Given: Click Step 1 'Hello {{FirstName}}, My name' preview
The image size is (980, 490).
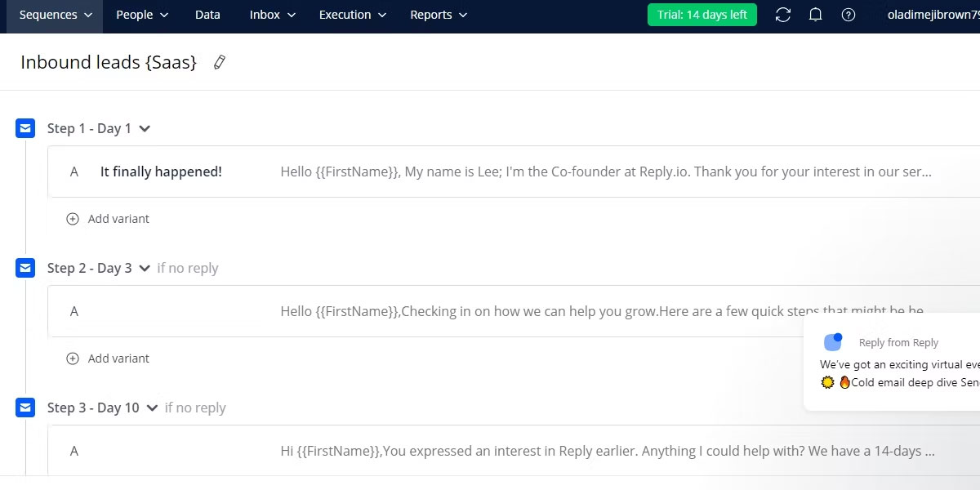Looking at the screenshot, I should click(x=606, y=171).
